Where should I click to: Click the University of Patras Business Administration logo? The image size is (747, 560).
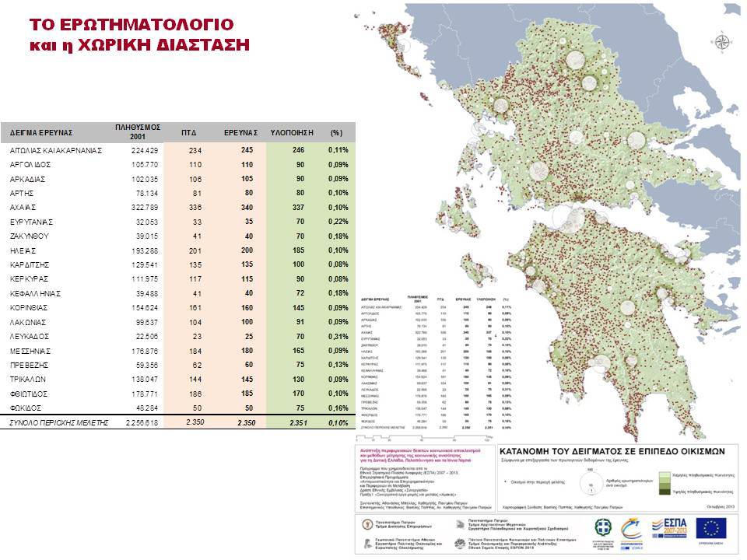(x=367, y=525)
